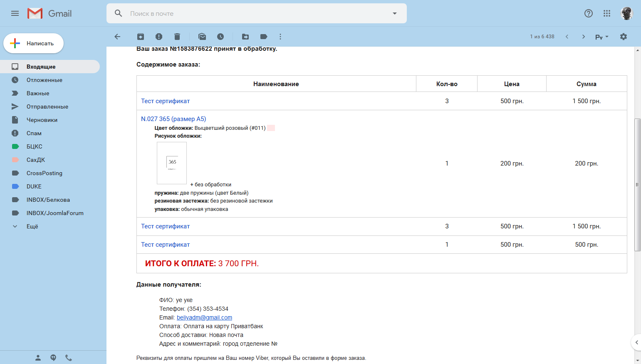Expand the Ещё labels list
Viewport: 641px width, 364px height.
32,226
